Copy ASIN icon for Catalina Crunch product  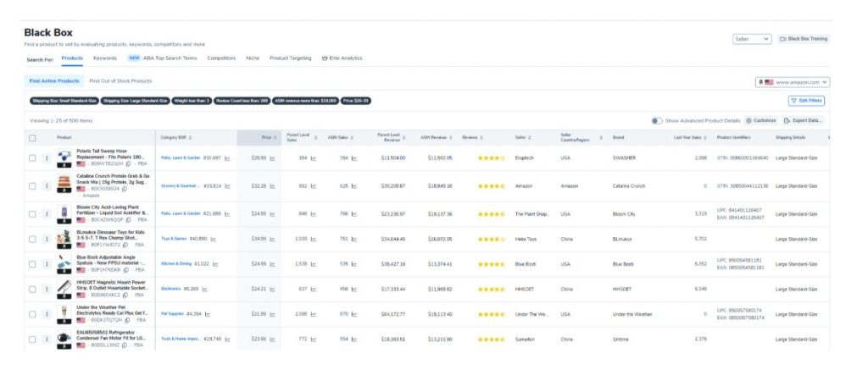click(x=125, y=189)
